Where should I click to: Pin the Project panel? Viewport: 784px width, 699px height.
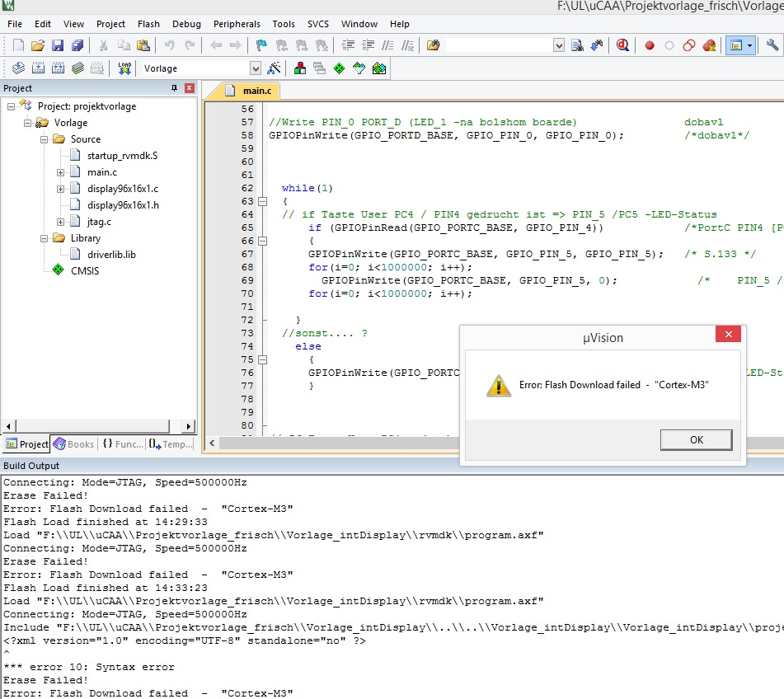174,88
